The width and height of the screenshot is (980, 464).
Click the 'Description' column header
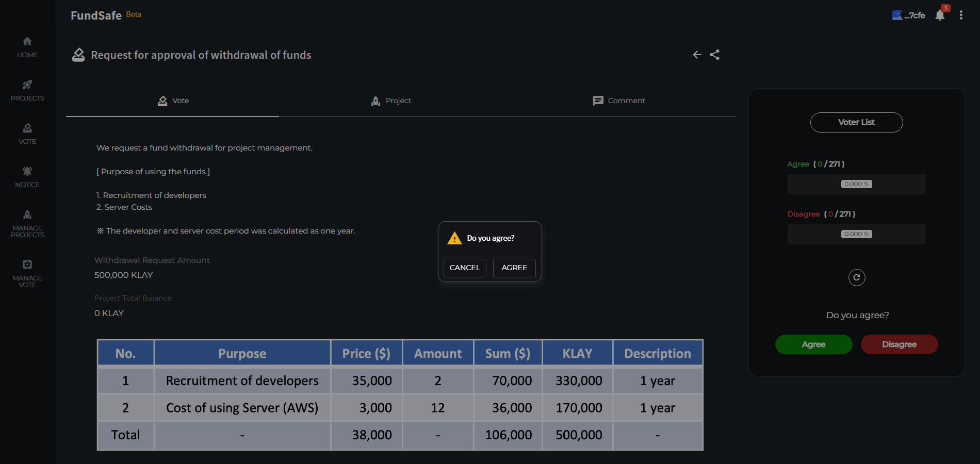point(658,354)
